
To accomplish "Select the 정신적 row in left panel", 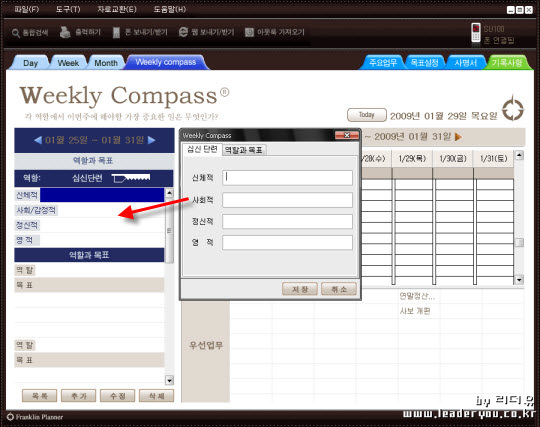I will click(89, 225).
